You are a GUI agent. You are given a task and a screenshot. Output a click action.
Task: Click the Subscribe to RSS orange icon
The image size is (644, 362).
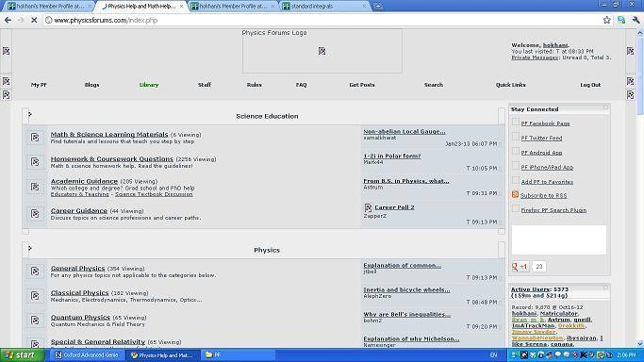pos(515,194)
